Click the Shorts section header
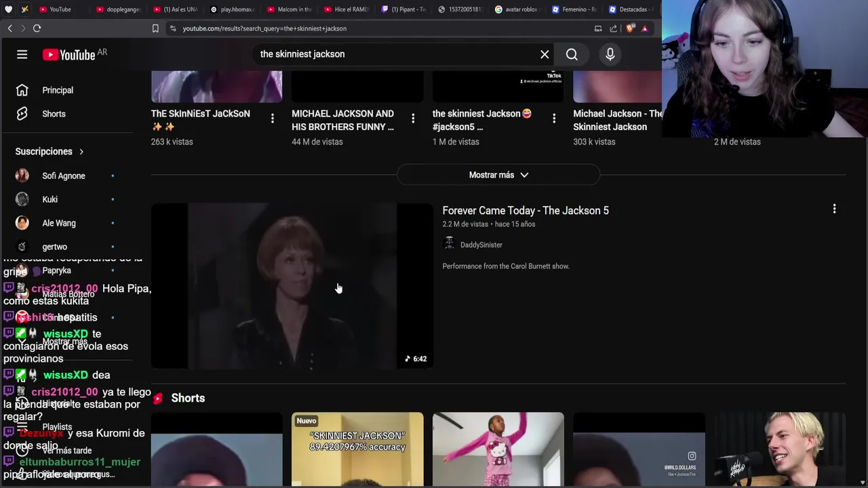The image size is (868, 488). coord(188,399)
